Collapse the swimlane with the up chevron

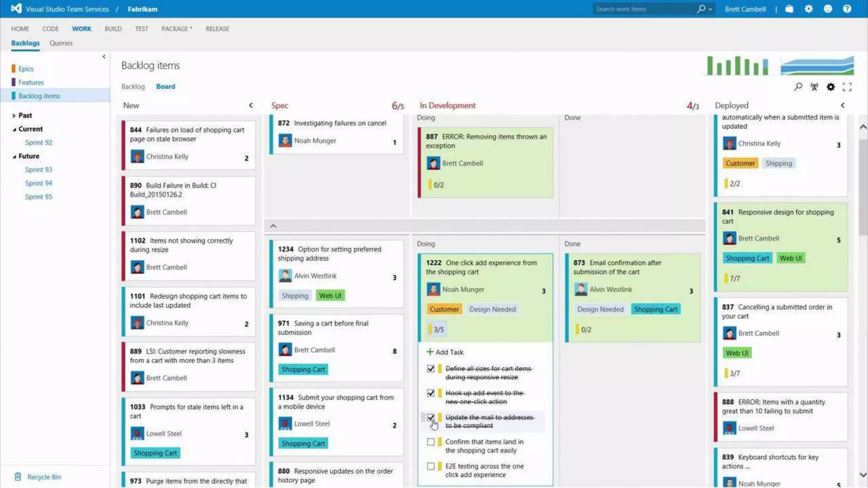coord(273,226)
